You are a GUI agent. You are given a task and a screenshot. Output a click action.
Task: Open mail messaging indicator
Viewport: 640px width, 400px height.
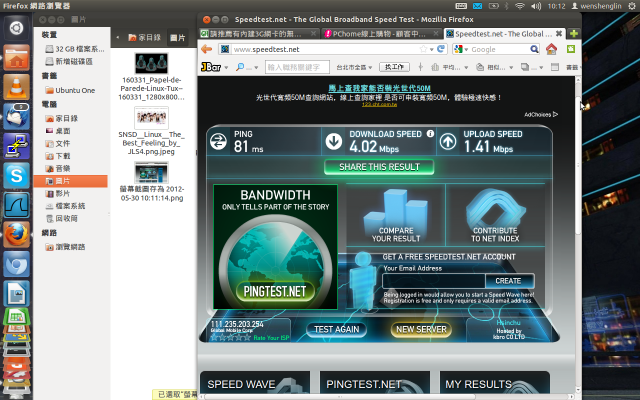pyautogui.click(x=477, y=6)
